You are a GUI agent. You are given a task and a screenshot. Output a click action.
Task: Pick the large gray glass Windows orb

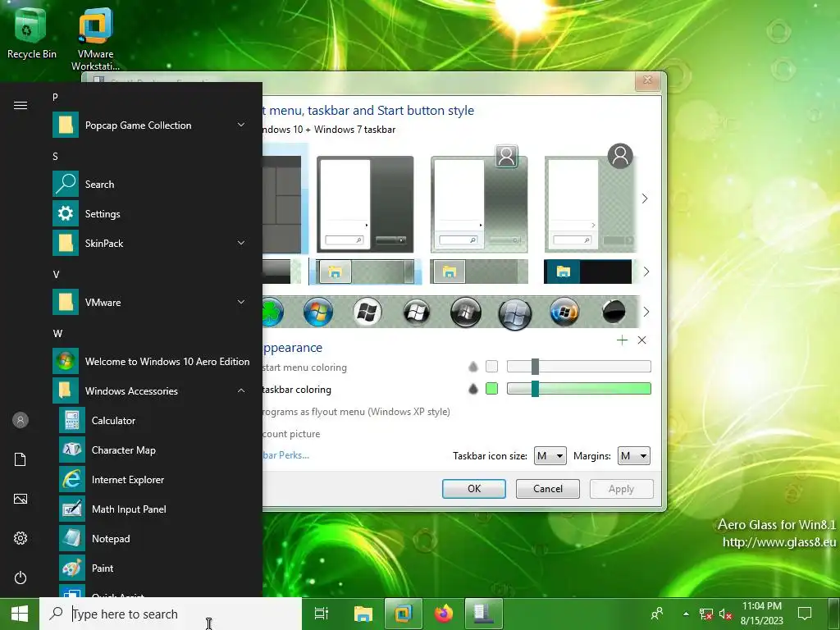(x=515, y=313)
